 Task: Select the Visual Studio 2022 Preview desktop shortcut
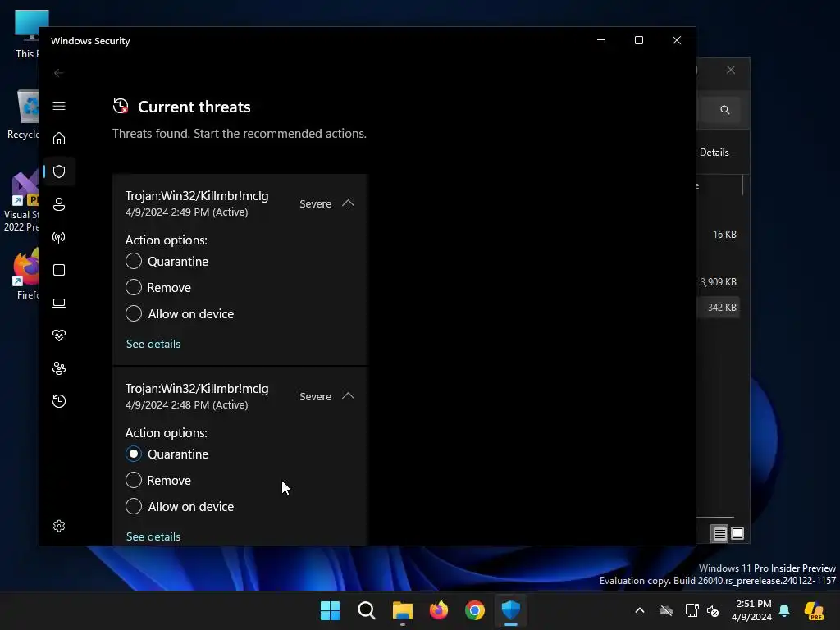[x=21, y=202]
